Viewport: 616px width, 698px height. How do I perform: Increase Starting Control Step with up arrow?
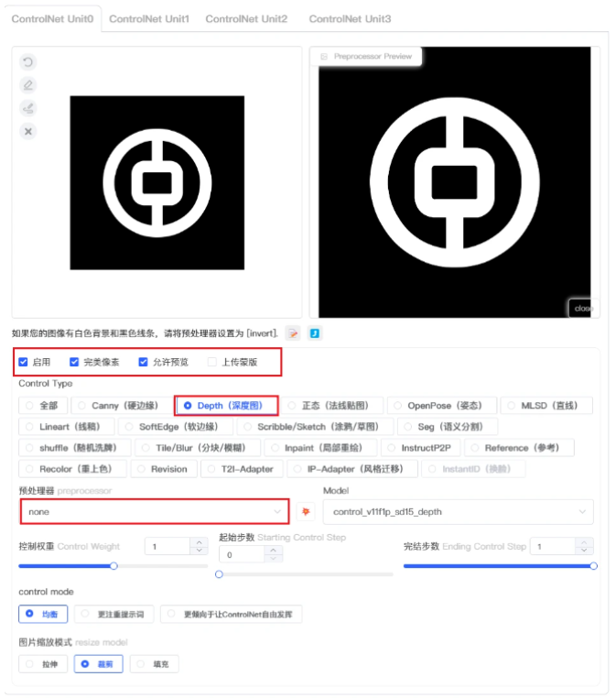(274, 551)
